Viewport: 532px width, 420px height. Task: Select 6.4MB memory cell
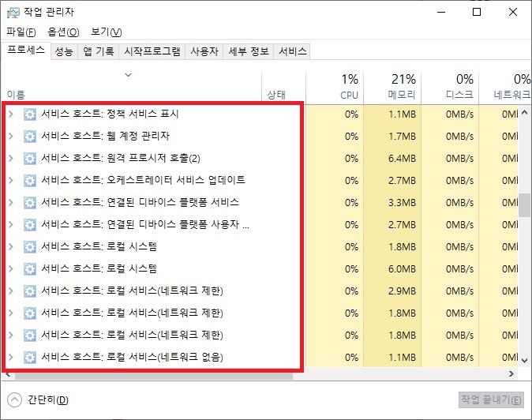click(392, 159)
